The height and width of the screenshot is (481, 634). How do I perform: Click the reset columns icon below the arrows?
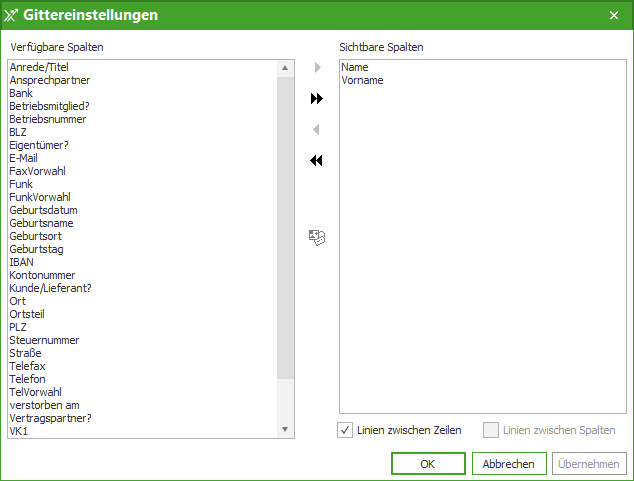pyautogui.click(x=317, y=237)
